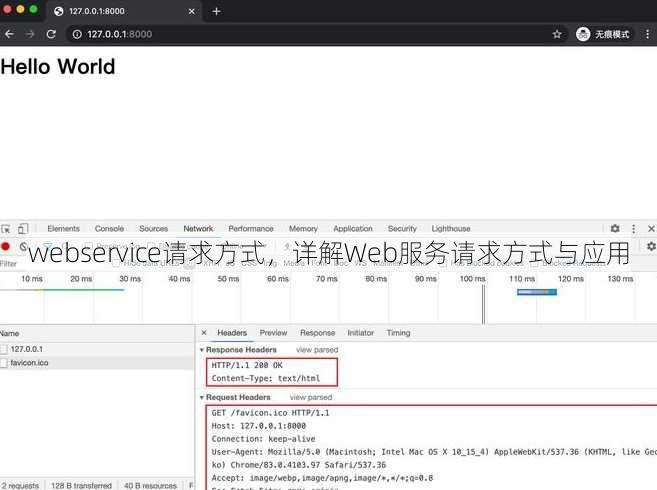The height and width of the screenshot is (490, 657).
Task: Click the 100 ms timeline marker
Action: click(x=473, y=279)
